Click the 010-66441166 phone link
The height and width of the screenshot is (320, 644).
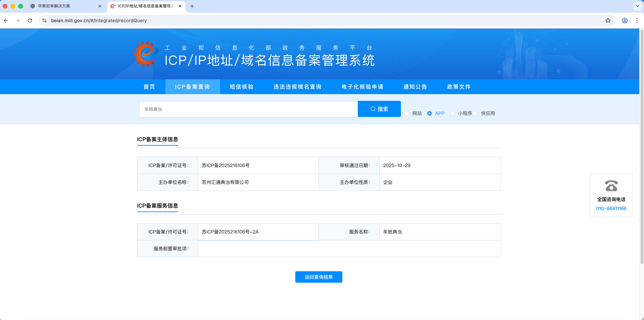[x=611, y=208]
